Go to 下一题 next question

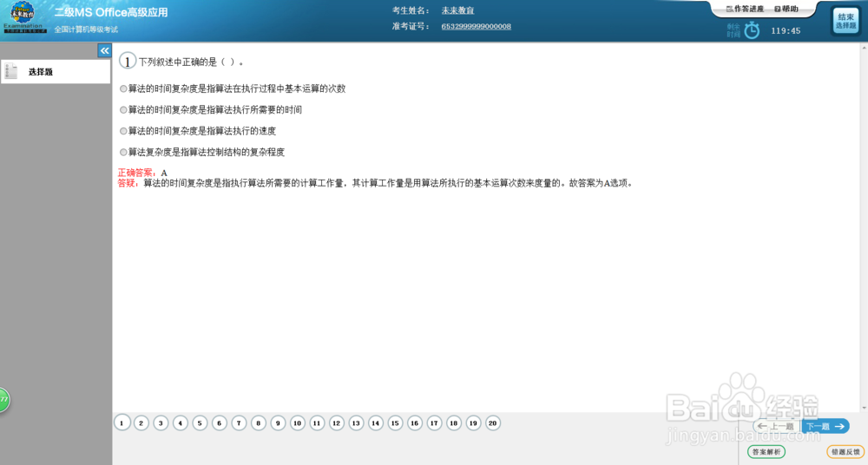(x=825, y=426)
